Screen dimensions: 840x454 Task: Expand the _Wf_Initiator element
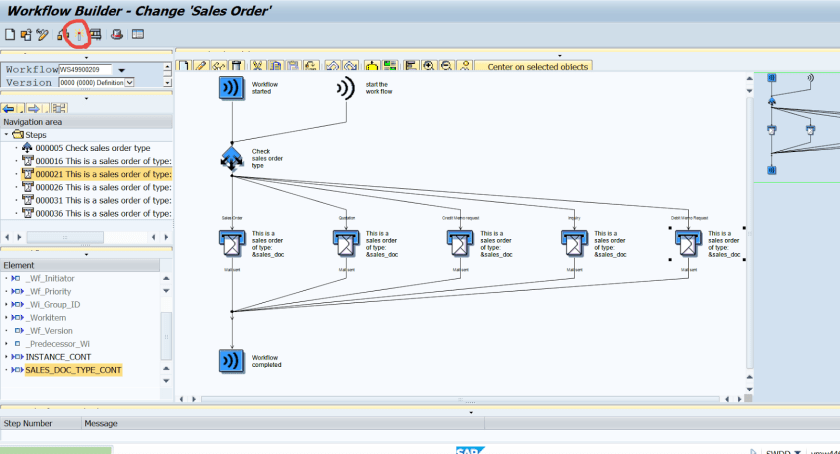(6, 278)
